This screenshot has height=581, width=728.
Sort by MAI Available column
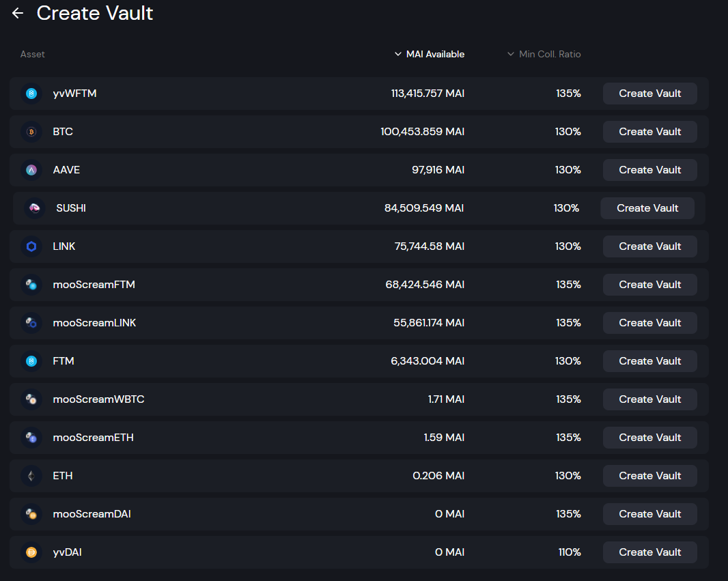430,55
